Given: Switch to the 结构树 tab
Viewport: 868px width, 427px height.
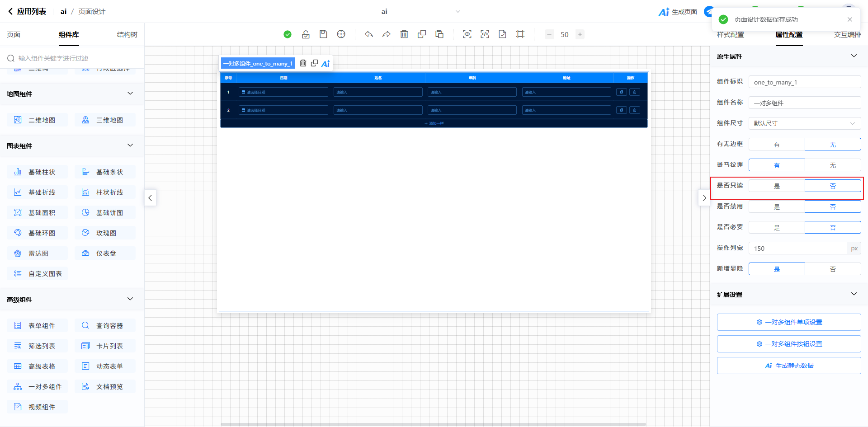Looking at the screenshot, I should 127,35.
